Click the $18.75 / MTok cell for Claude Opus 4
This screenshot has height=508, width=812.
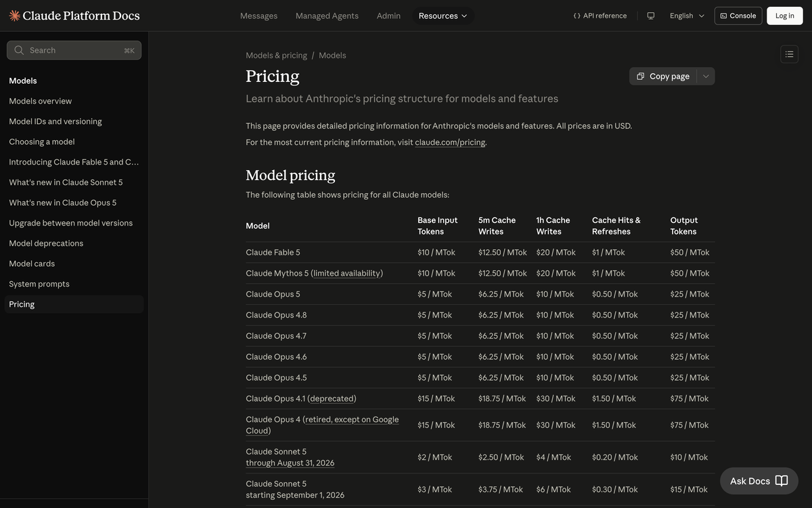click(x=502, y=425)
